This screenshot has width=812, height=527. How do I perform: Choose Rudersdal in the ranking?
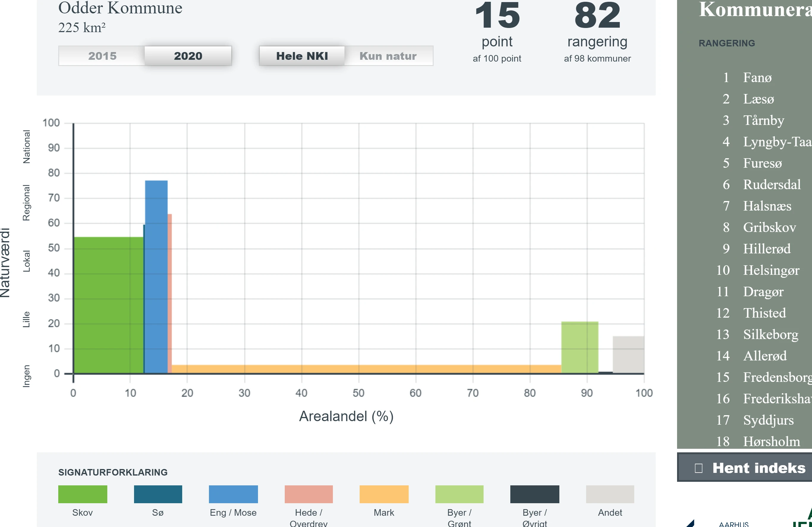pos(772,185)
